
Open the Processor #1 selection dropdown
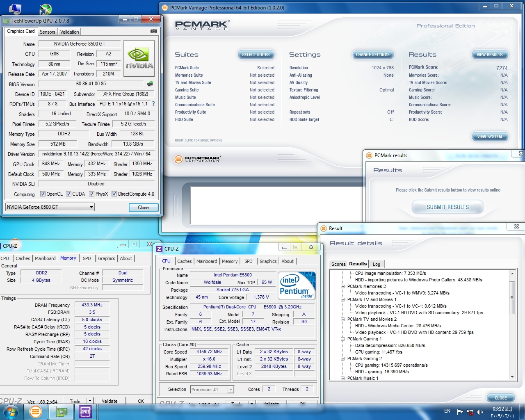(x=212, y=390)
